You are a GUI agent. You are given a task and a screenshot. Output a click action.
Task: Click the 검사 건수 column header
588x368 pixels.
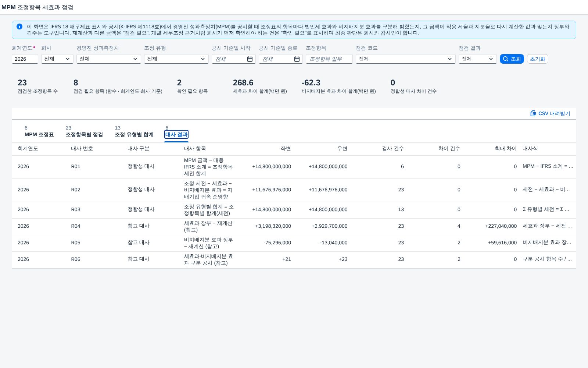[x=393, y=149]
